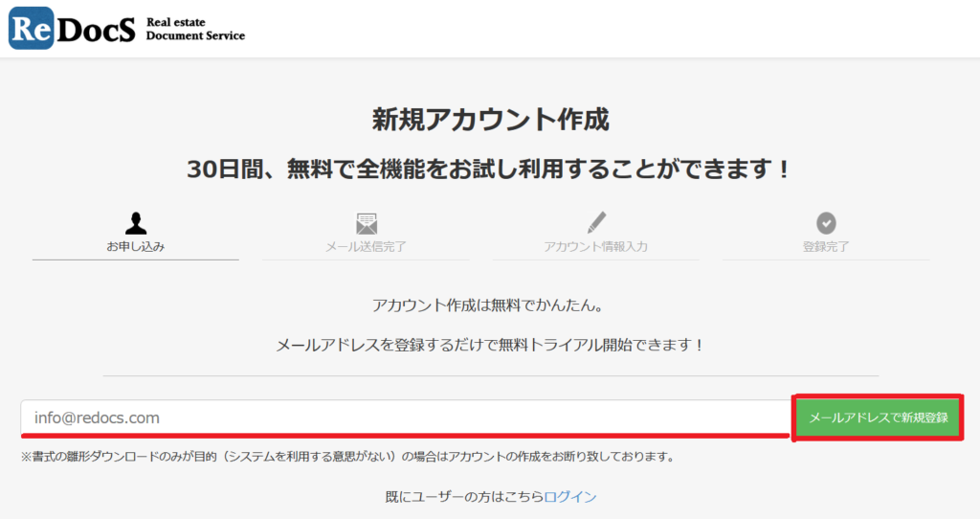Click the 新規アカウント作成 heading
This screenshot has height=519, width=980.
click(x=491, y=119)
